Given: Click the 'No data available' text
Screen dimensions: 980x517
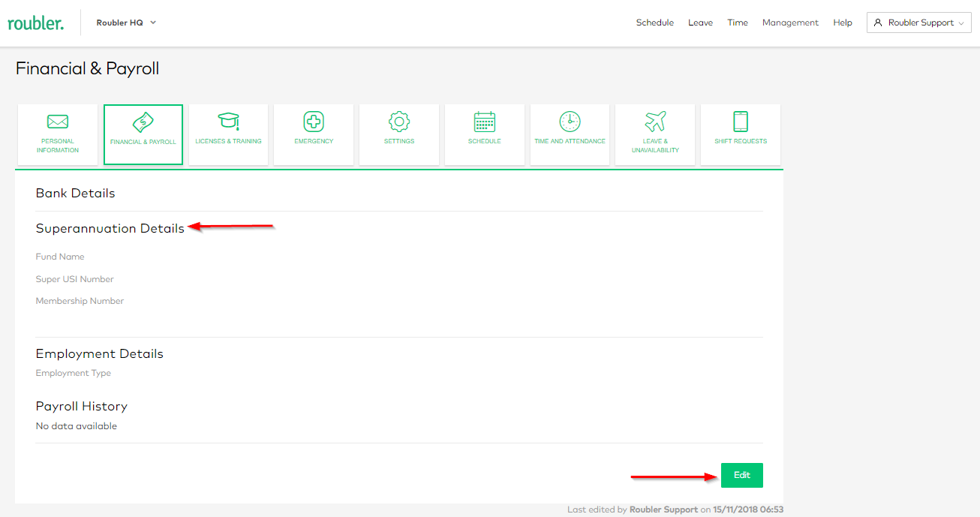Looking at the screenshot, I should click(x=77, y=426).
